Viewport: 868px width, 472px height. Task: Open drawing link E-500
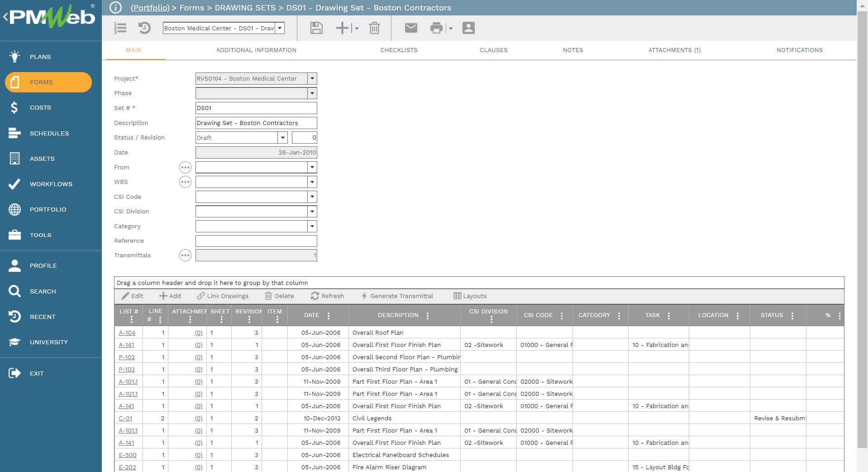pos(127,455)
